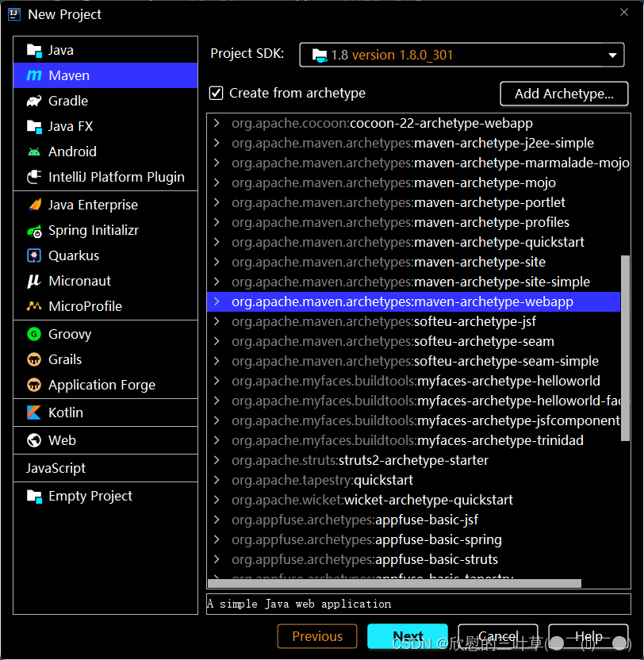Expand maven-archetype-webapp chevron
The width and height of the screenshot is (644, 660).
pos(217,301)
